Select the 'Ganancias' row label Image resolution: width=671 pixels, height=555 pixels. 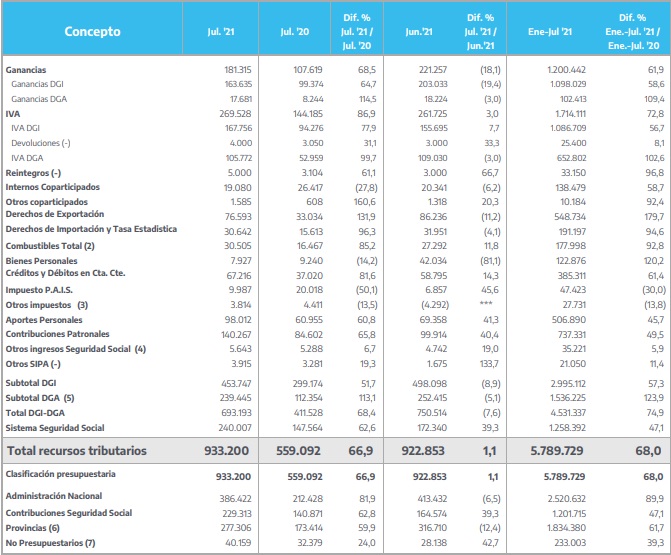pos(26,70)
